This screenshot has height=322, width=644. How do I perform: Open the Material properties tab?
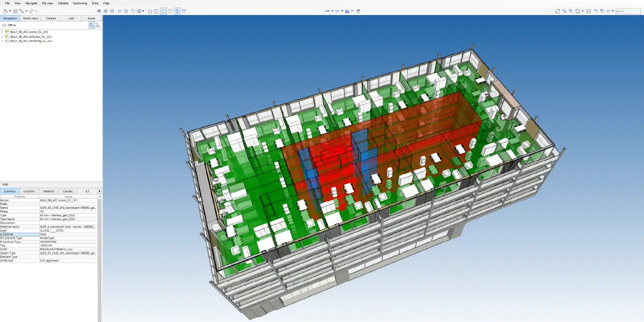pyautogui.click(x=48, y=191)
